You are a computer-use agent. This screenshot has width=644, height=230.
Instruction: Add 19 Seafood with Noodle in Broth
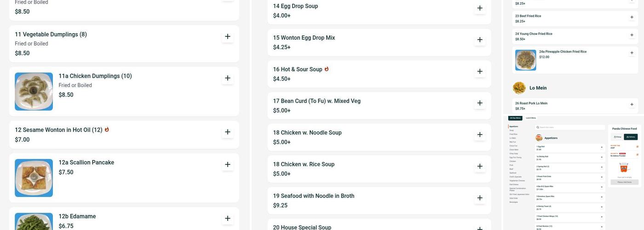pos(480,198)
